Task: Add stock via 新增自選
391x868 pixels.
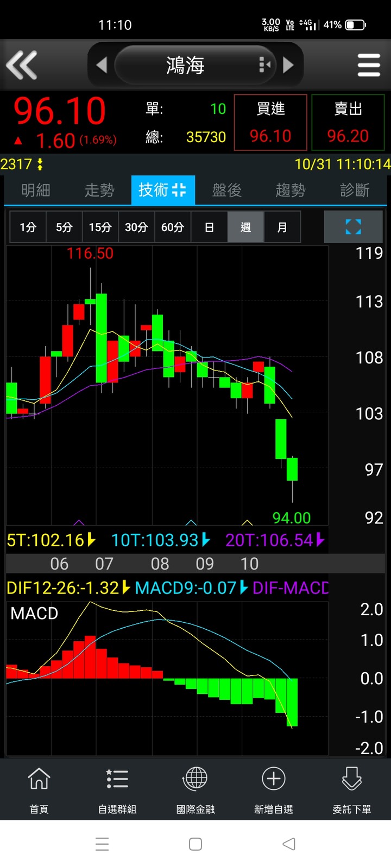Action: tap(274, 790)
